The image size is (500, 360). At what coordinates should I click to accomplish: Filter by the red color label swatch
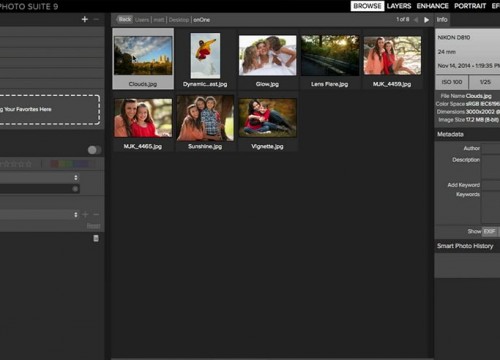(x=54, y=164)
